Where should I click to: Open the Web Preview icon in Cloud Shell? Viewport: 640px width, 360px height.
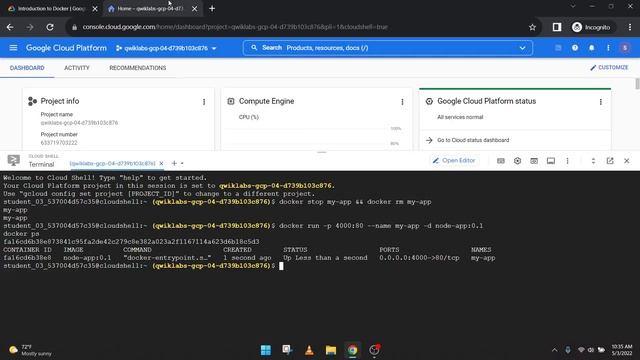pos(534,161)
